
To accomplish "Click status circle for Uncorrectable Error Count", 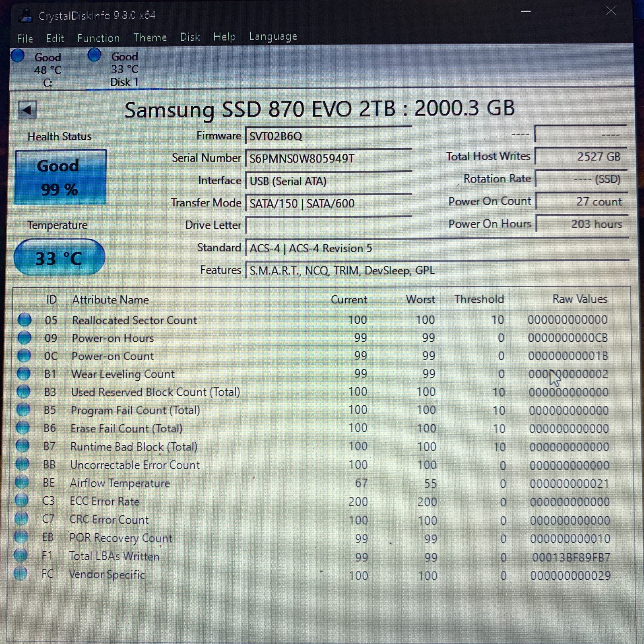I will [22, 464].
